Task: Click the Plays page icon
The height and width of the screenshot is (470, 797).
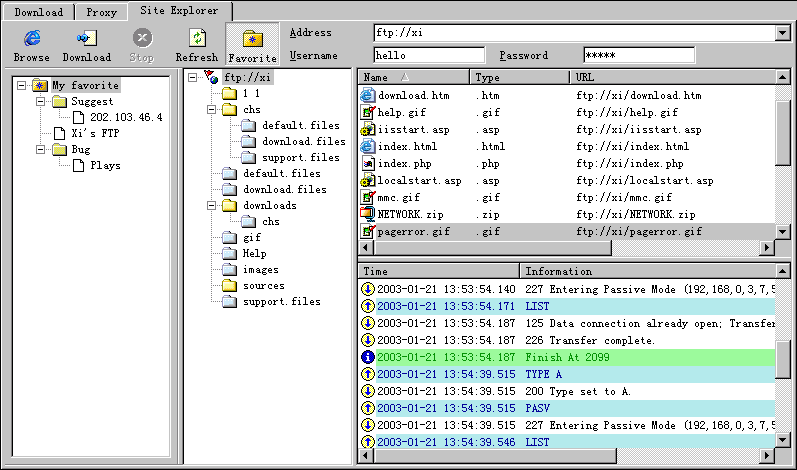Action: pyautogui.click(x=78, y=165)
